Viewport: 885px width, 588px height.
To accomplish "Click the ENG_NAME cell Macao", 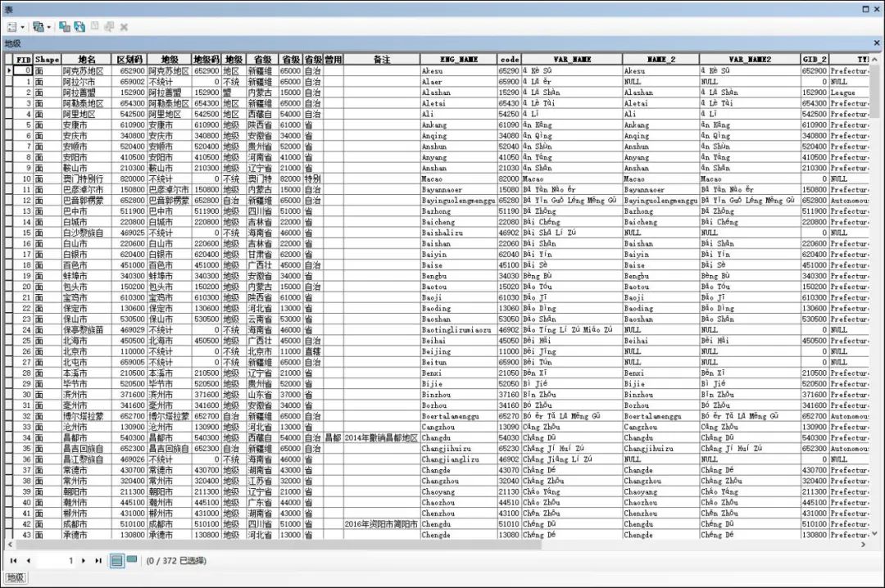I will tap(458, 179).
